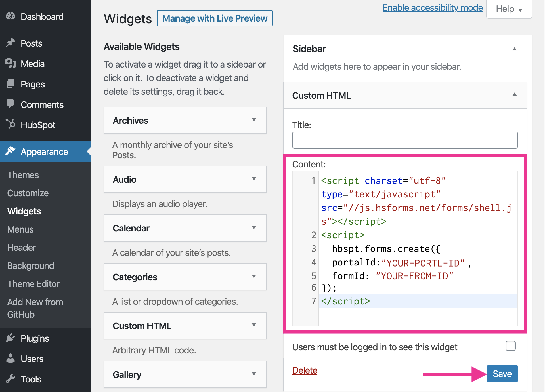The image size is (545, 392).
Task: Expand the Calendar widget dropdown arrow
Action: point(254,227)
